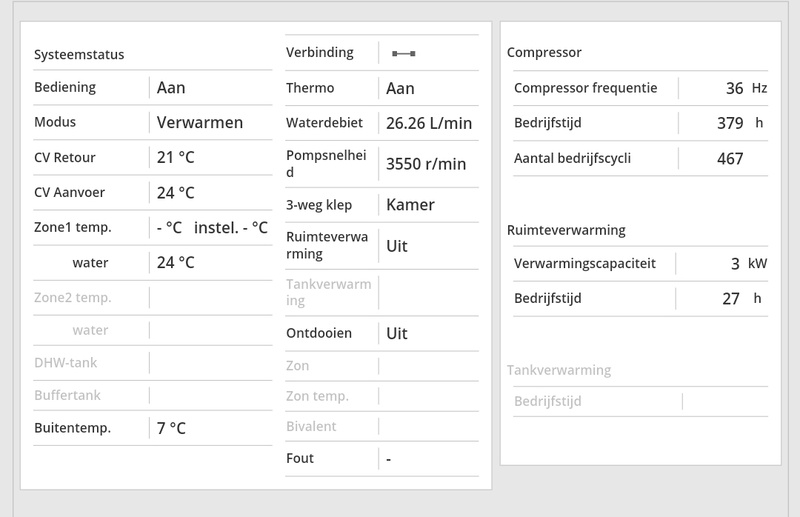This screenshot has width=800, height=517.
Task: Click the CV Aanvoer label
Action: tap(69, 192)
